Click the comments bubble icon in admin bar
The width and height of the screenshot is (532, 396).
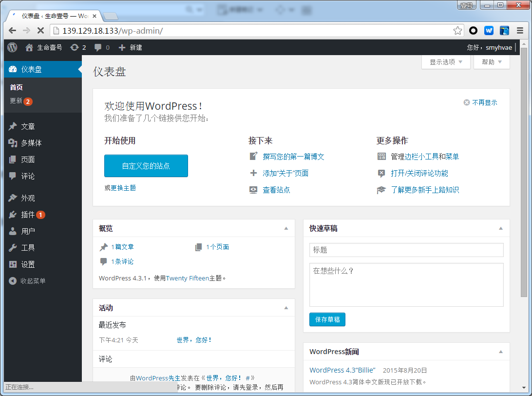tap(98, 47)
